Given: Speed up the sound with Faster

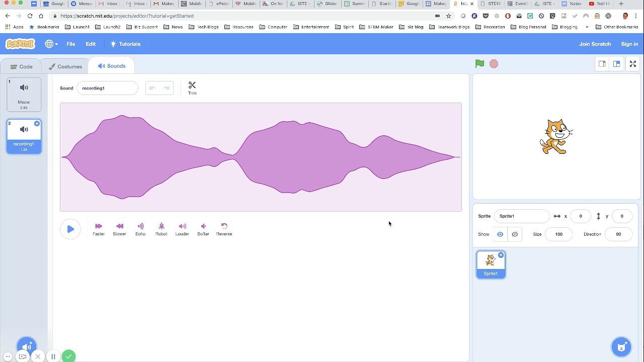Looking at the screenshot, I should pos(98,229).
